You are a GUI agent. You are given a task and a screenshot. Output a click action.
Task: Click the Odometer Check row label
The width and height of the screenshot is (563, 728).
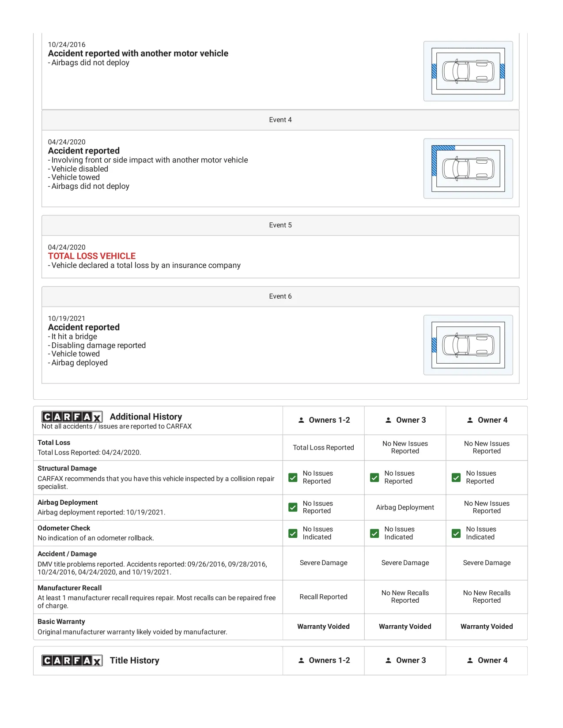pos(64,528)
